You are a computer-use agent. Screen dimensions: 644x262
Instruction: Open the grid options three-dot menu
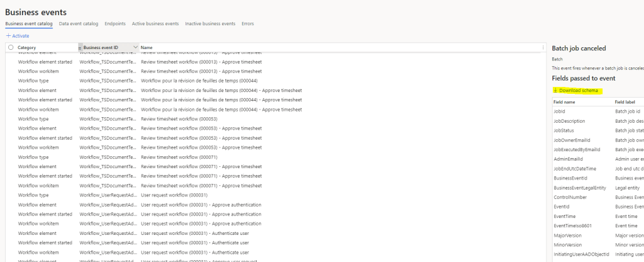pyautogui.click(x=543, y=47)
